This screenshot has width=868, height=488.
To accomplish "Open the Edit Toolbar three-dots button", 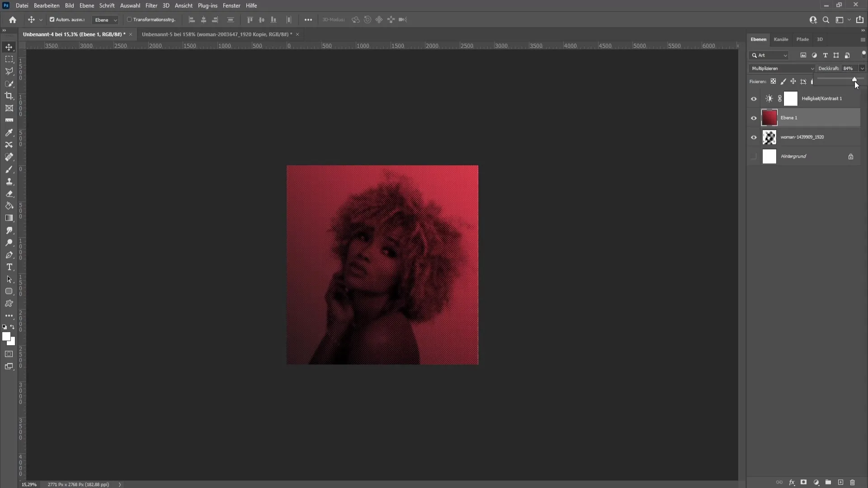I will 9,316.
